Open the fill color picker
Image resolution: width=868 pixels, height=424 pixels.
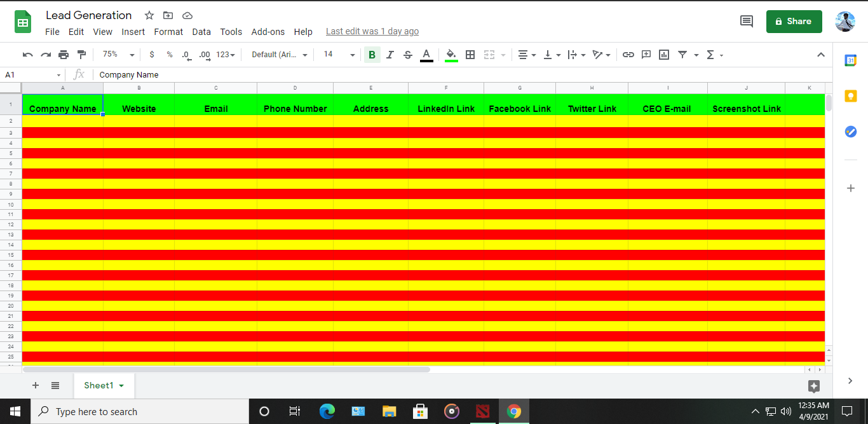click(451, 55)
